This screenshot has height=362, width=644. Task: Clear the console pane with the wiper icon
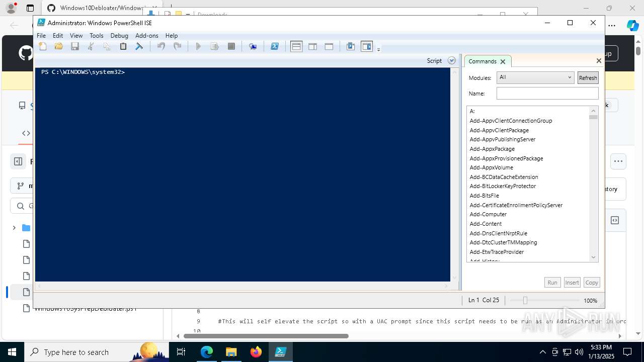pyautogui.click(x=139, y=46)
